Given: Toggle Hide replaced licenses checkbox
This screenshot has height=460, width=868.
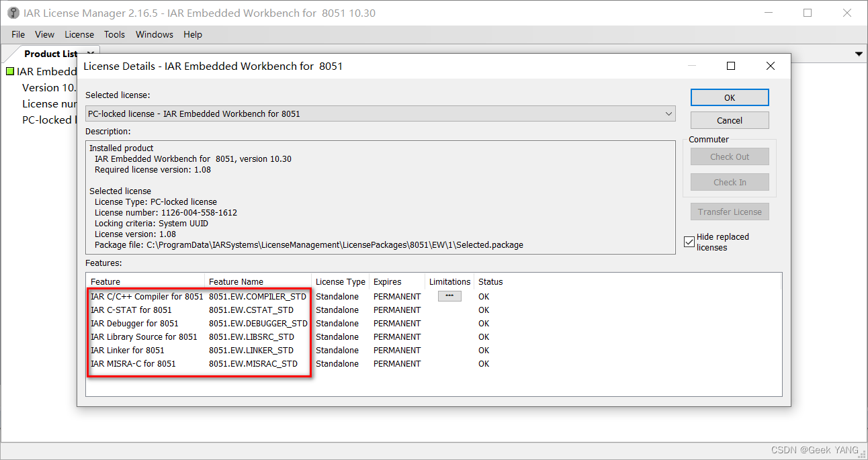Looking at the screenshot, I should tap(689, 242).
